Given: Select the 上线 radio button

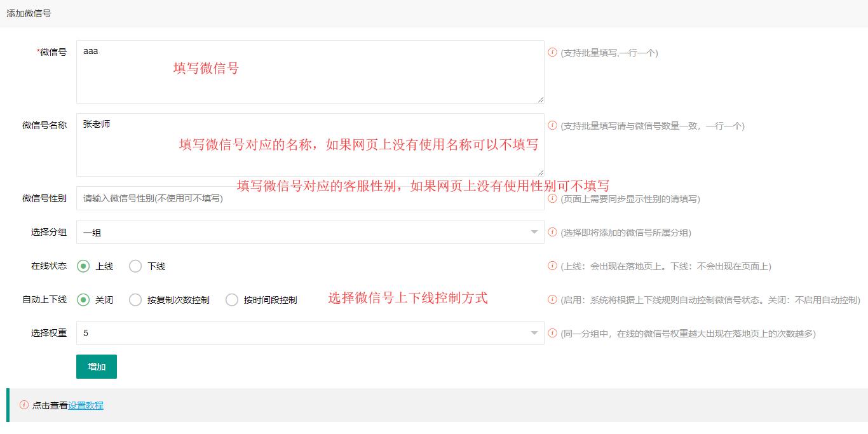Looking at the screenshot, I should click(x=83, y=266).
